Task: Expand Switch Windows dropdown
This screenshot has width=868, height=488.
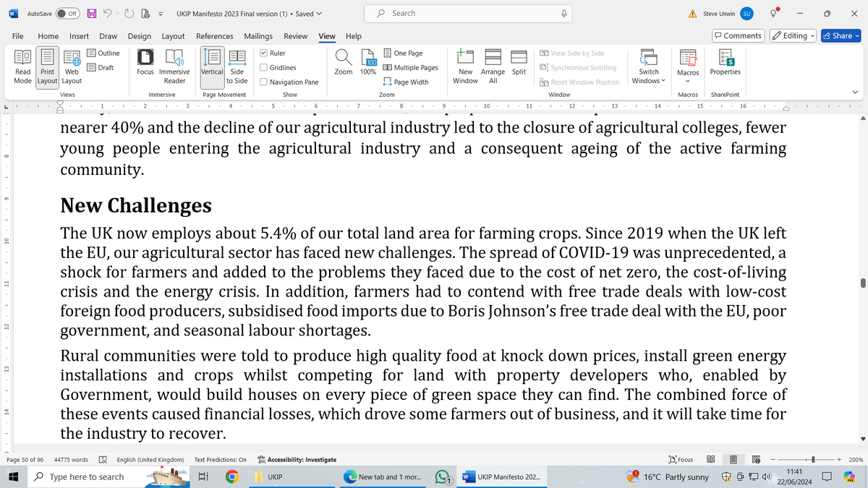Action: tap(649, 67)
